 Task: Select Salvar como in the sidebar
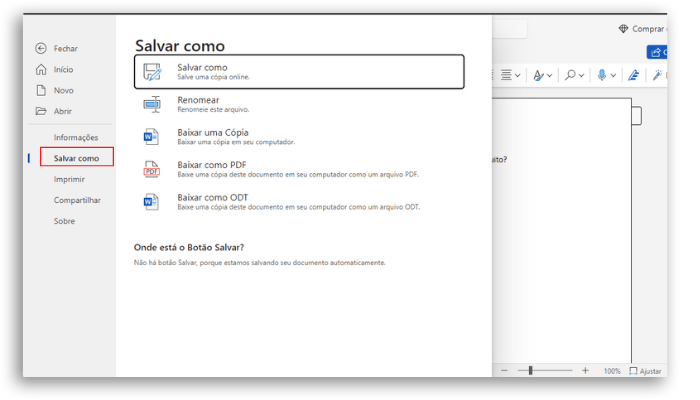77,157
